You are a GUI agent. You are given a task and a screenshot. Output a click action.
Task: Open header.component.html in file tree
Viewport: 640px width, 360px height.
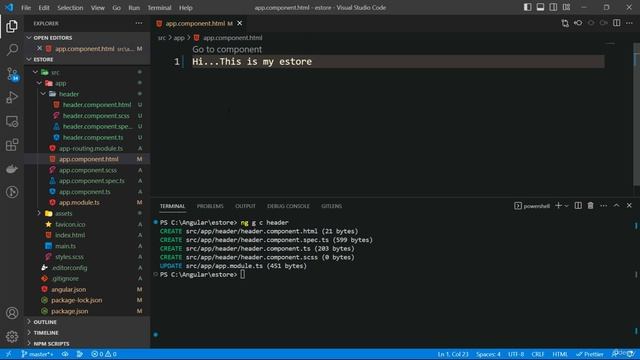(x=97, y=105)
